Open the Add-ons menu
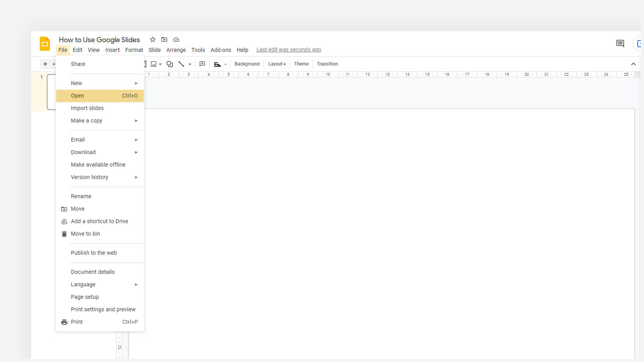The height and width of the screenshot is (362, 644). pyautogui.click(x=221, y=50)
